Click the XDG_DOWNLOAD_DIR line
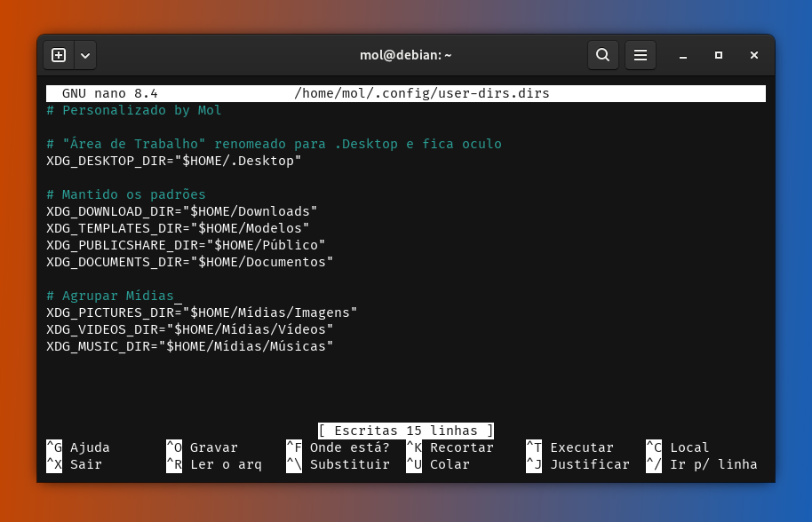This screenshot has width=812, height=522. [181, 211]
